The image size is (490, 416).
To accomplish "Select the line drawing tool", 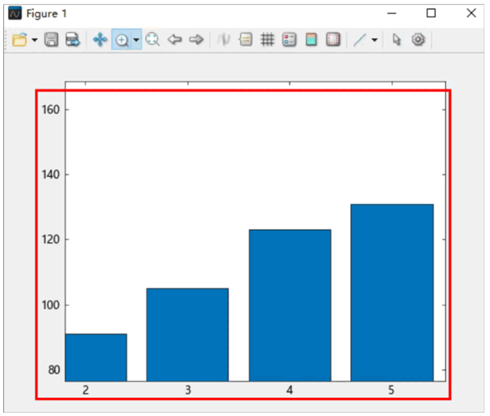I will click(360, 40).
